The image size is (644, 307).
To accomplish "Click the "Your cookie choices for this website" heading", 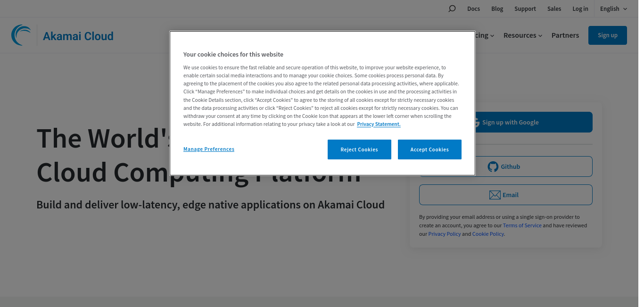I will (233, 54).
